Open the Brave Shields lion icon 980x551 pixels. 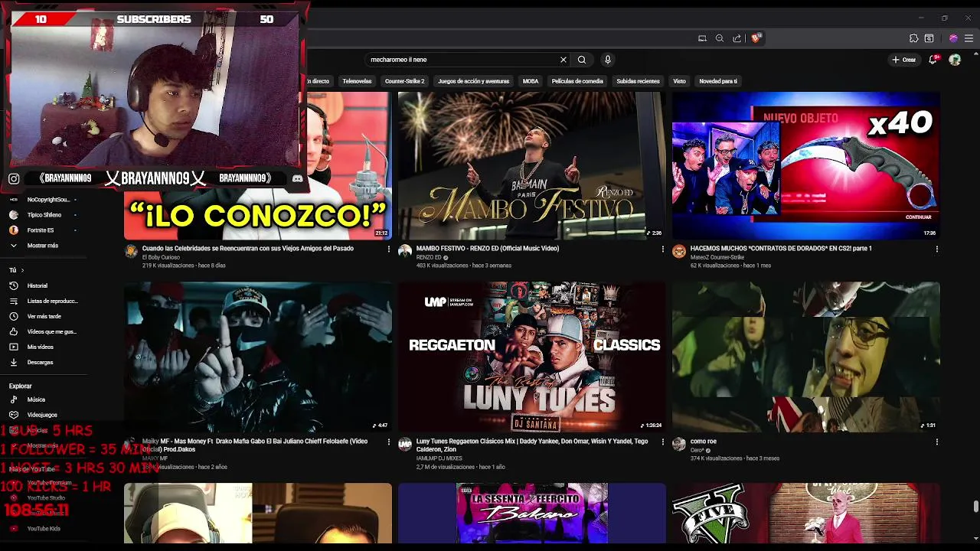[x=756, y=38]
